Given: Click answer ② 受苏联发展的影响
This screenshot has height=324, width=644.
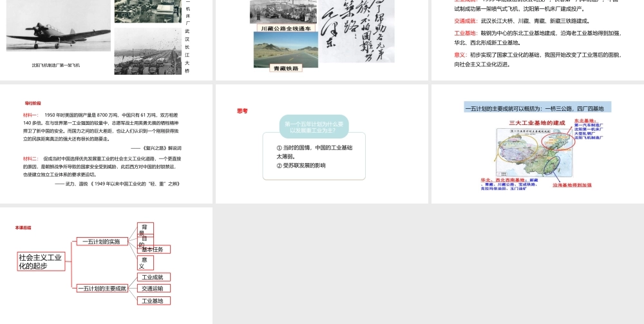Looking at the screenshot, I should (301, 166).
